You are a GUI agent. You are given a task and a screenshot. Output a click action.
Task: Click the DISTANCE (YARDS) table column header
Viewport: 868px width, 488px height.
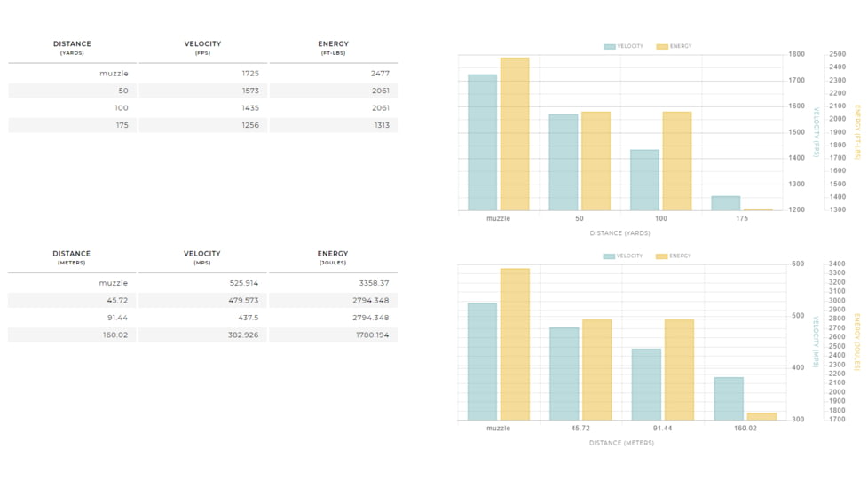(x=72, y=48)
